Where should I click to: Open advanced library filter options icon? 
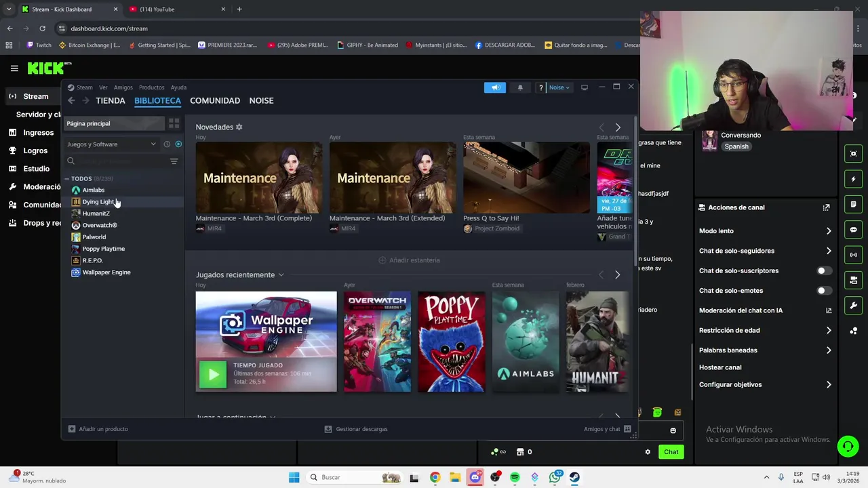174,161
